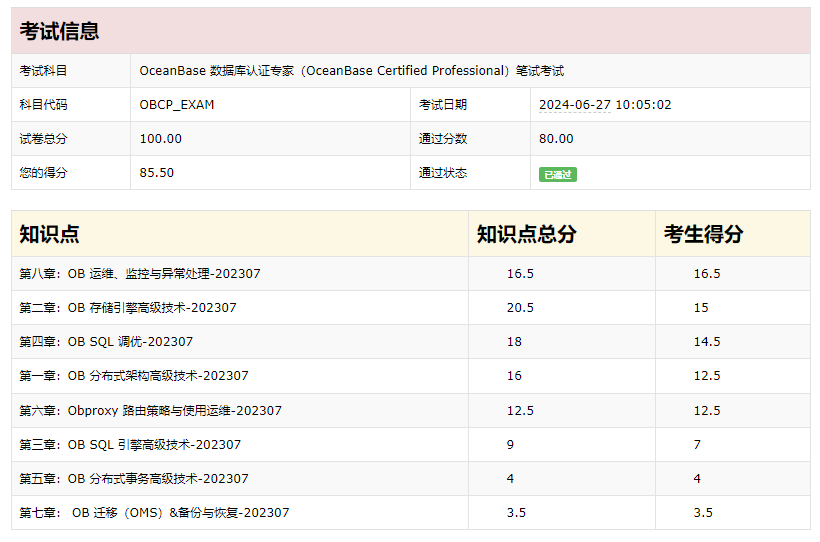Select the total score 100.00
The width and height of the screenshot is (820, 542).
click(x=161, y=139)
